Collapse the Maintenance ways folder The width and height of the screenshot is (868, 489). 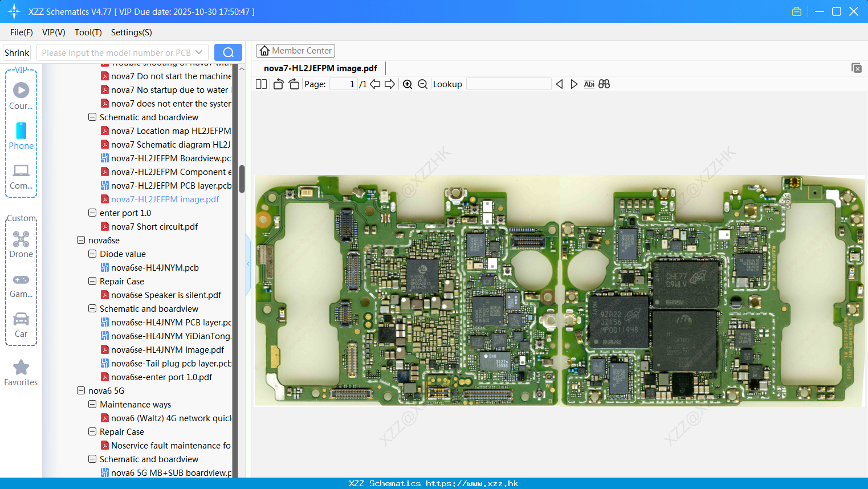coord(92,404)
